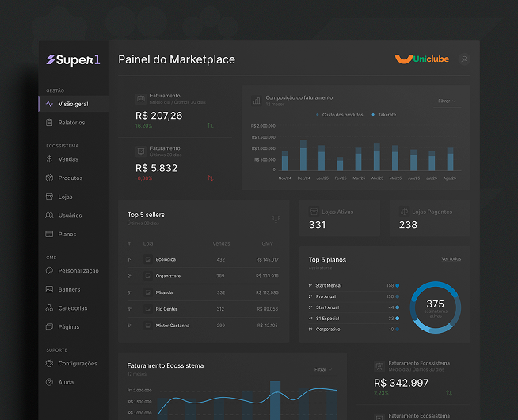
Task: Click the Start Mensal blue color dot
Action: pyautogui.click(x=398, y=285)
